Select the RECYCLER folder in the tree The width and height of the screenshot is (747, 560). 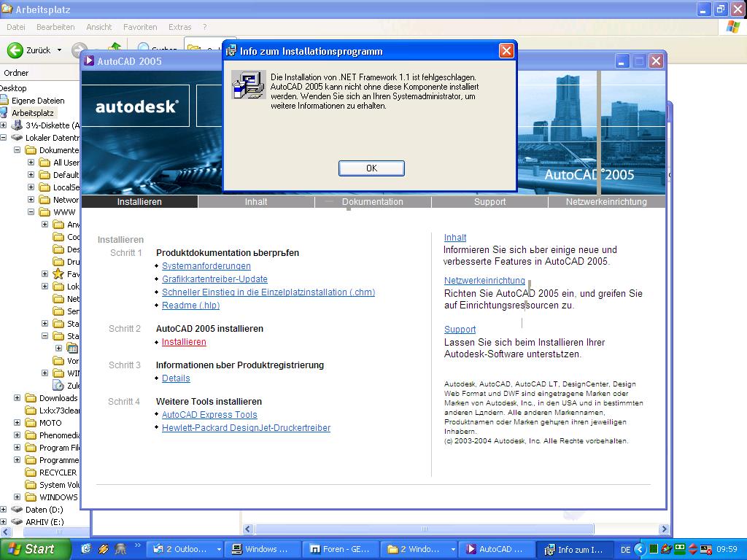pyautogui.click(x=58, y=472)
